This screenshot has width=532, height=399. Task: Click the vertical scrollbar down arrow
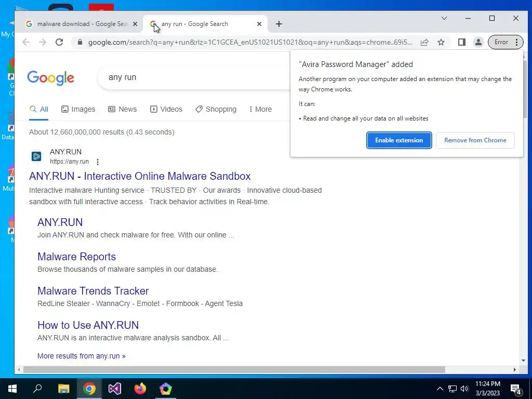click(523, 361)
